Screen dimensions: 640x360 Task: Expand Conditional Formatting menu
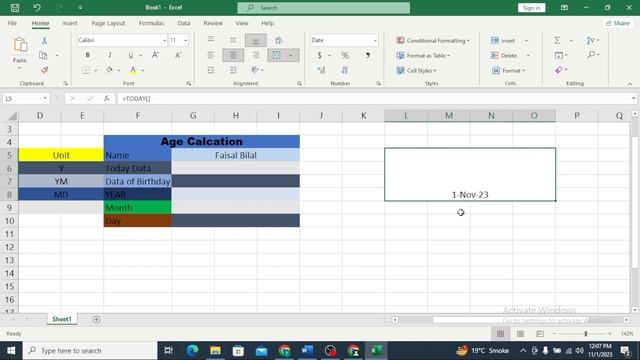[433, 40]
